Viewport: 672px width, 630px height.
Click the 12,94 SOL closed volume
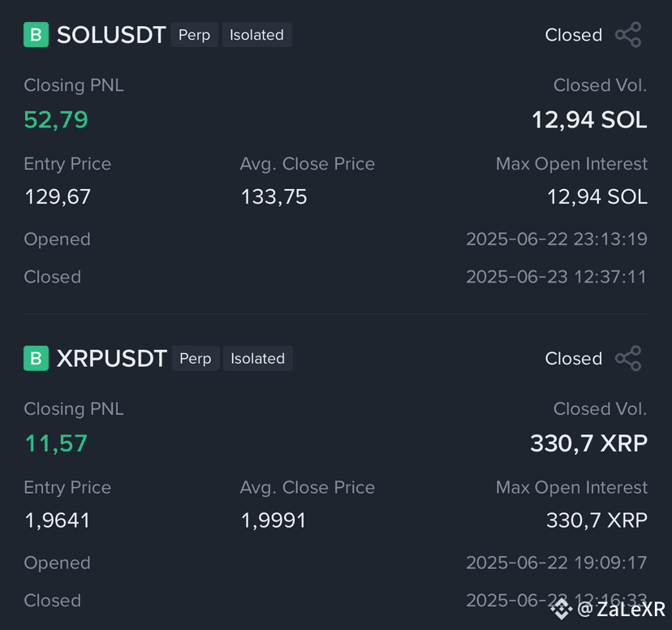[589, 119]
